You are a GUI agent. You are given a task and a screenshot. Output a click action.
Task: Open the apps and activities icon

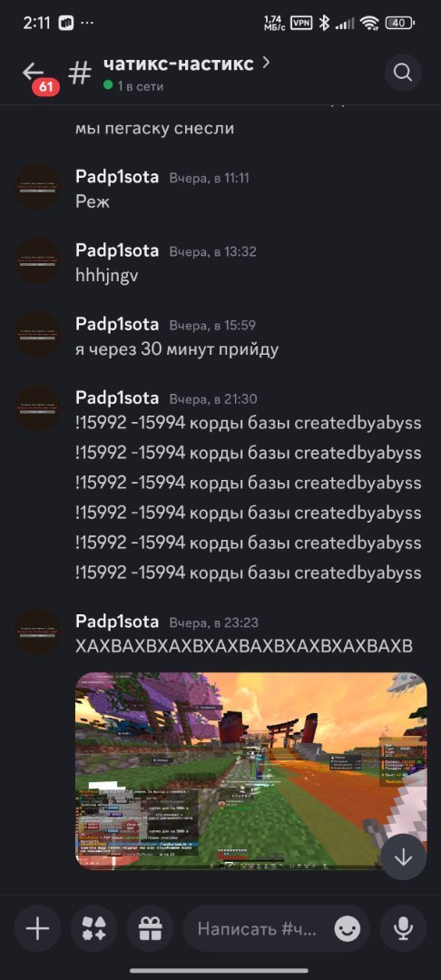[x=93, y=929]
